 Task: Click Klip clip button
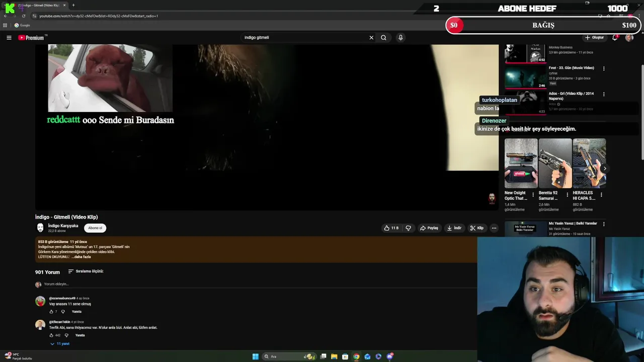tap(476, 228)
